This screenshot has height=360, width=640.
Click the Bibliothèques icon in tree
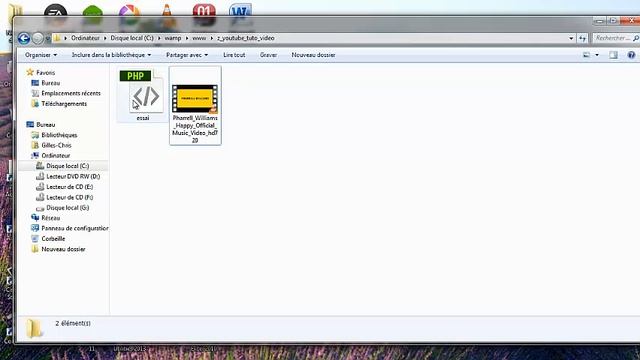point(35,135)
